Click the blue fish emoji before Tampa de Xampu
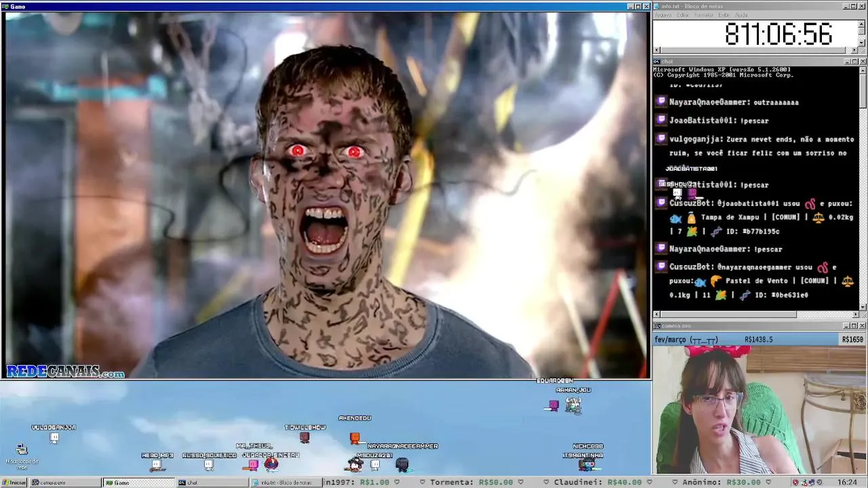The image size is (868, 488). coord(675,218)
